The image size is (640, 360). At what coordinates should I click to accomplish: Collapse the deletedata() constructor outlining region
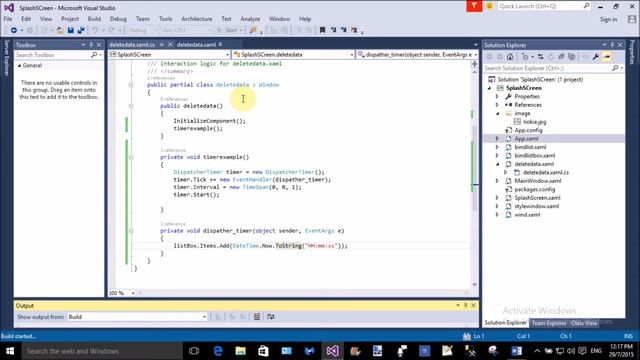tap(131, 106)
